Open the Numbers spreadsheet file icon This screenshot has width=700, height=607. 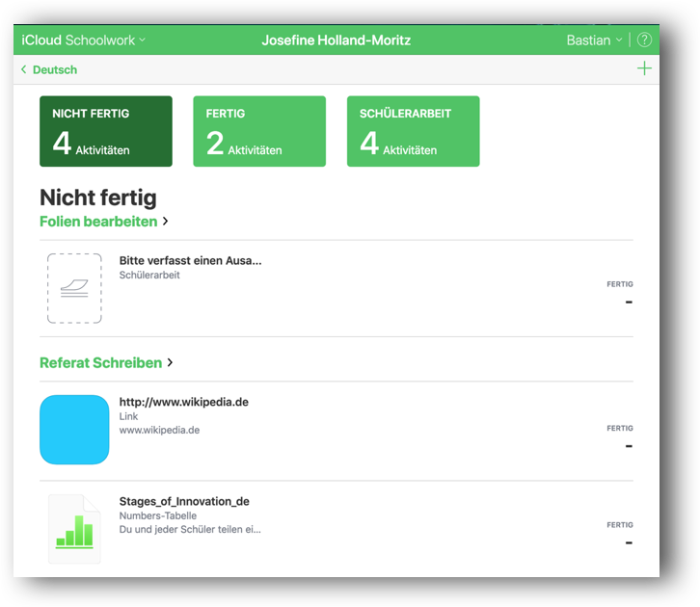click(x=74, y=528)
